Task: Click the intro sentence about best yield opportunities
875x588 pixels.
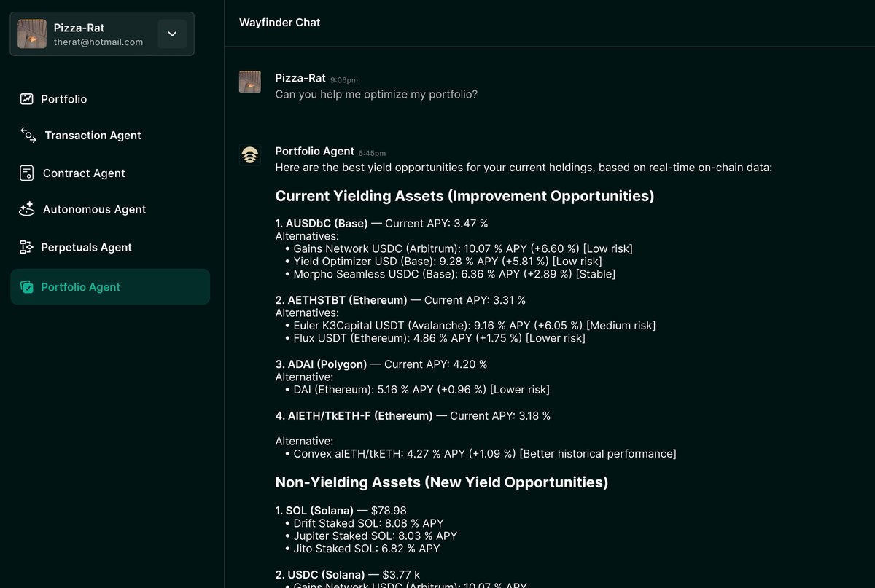Action: [x=524, y=168]
